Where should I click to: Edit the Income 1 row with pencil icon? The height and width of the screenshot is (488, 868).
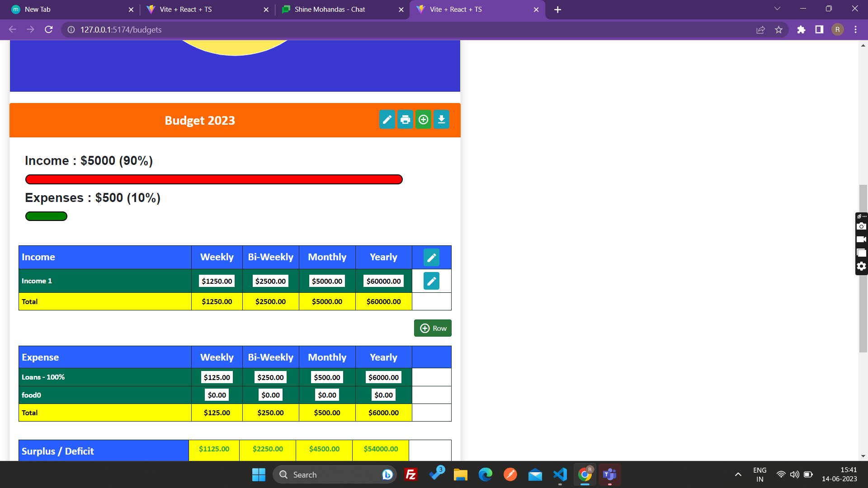(431, 281)
